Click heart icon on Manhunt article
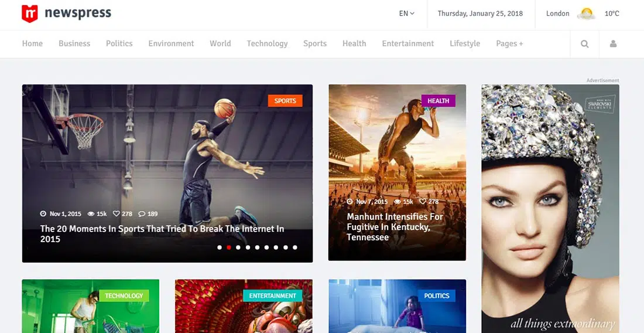Viewport: 644px width, 333px height. pos(423,202)
